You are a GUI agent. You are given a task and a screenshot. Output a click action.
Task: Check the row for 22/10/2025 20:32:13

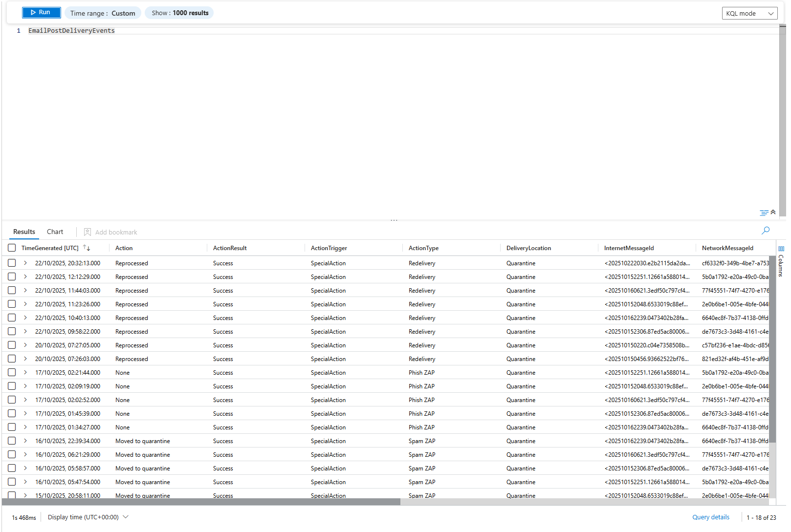coord(12,263)
